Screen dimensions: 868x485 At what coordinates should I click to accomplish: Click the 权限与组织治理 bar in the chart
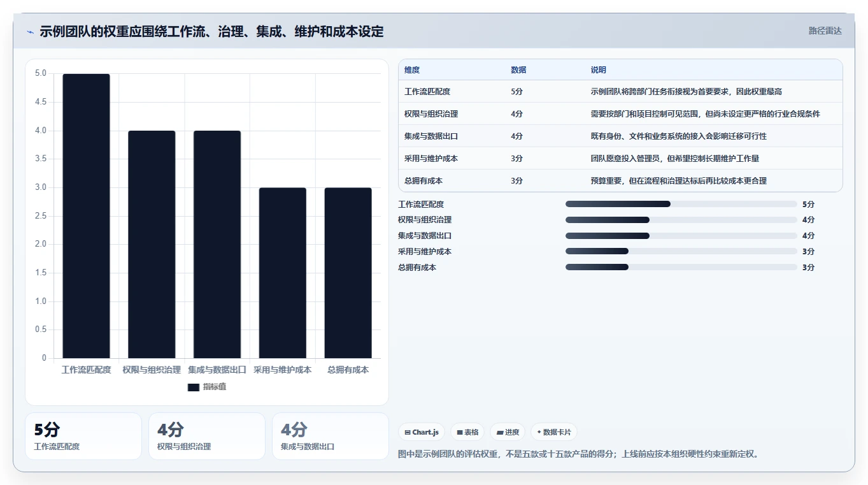click(152, 244)
